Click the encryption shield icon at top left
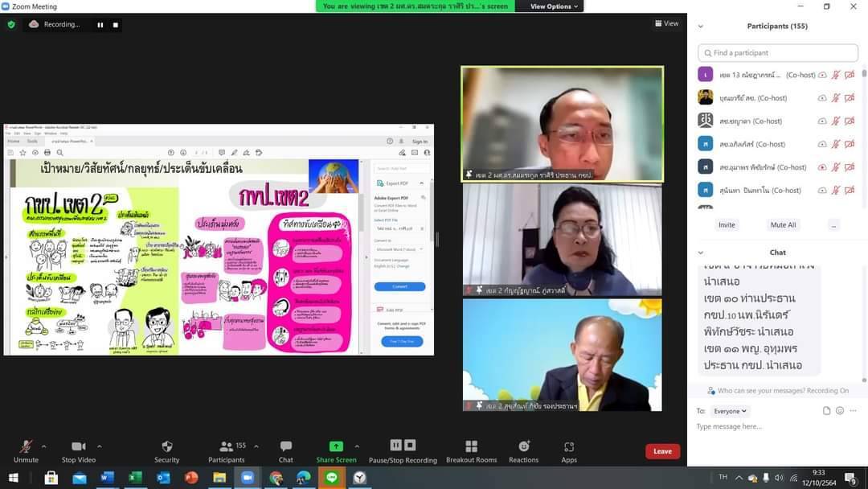The height and width of the screenshot is (489, 868). (11, 24)
